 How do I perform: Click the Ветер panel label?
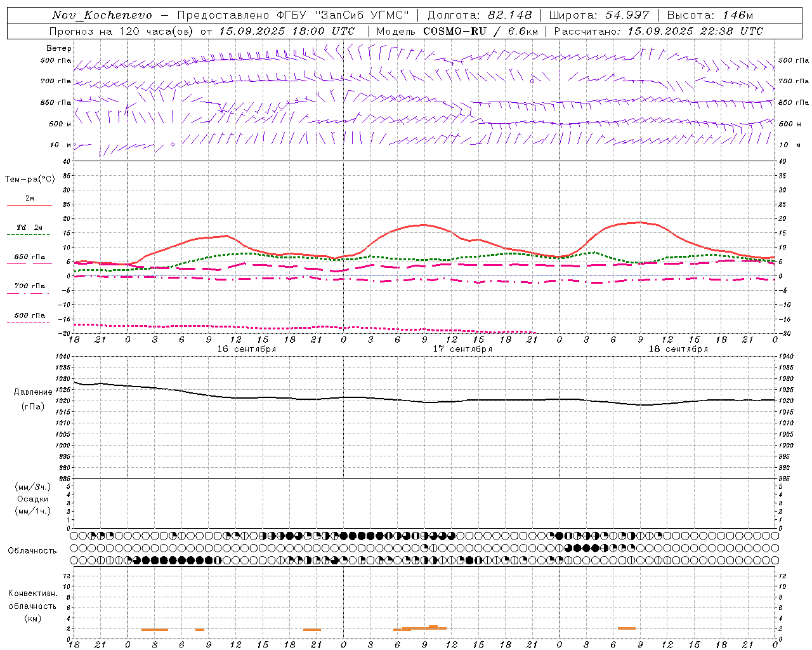[59, 48]
